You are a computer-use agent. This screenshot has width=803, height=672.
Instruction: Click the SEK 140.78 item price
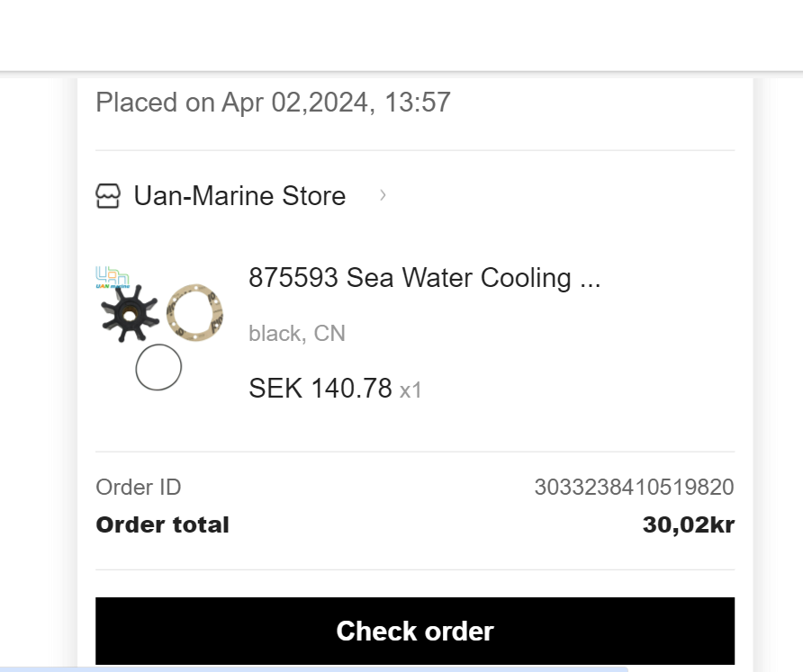click(320, 389)
